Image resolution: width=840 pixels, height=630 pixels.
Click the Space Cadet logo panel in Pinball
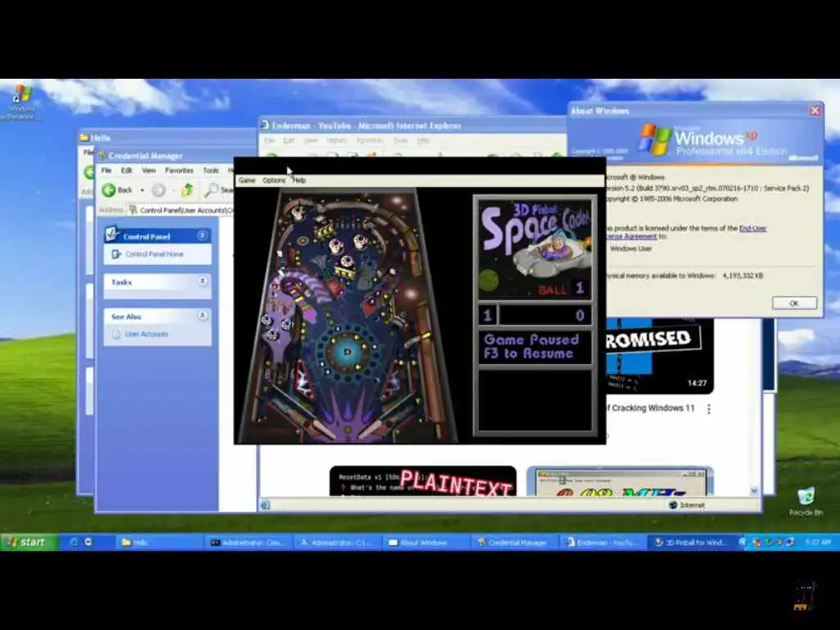(x=535, y=249)
